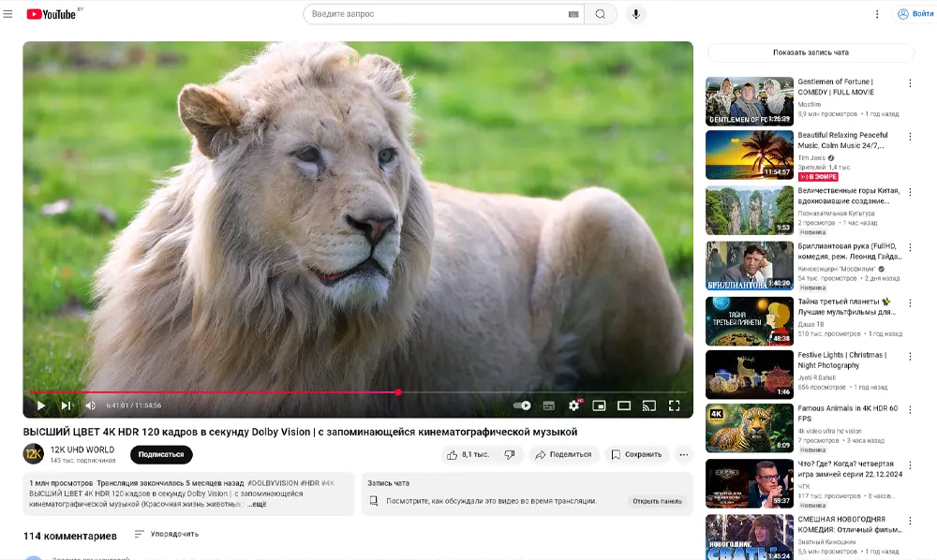Open Beautiful Relaxing Peaceful Music thumbnail

(x=750, y=155)
